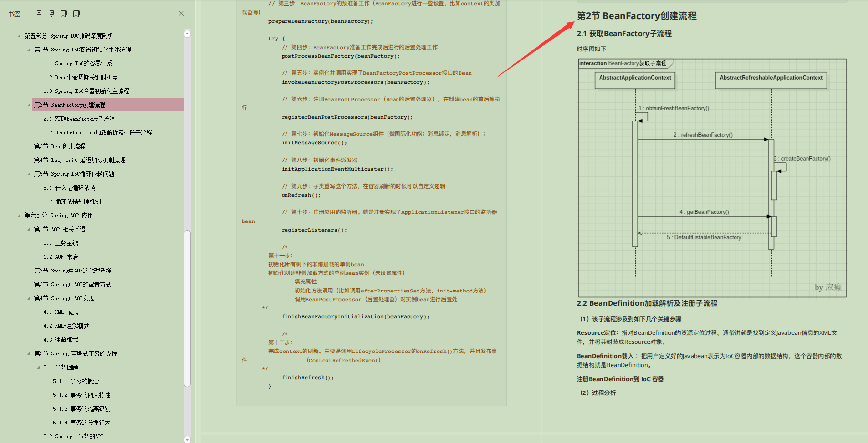Collapse 第4节 Spring中AOP实现 node

click(29, 298)
